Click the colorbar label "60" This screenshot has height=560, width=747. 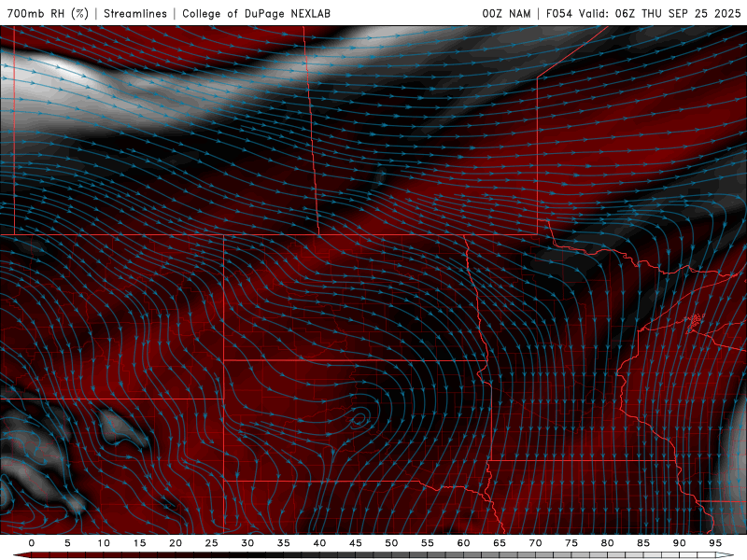pos(463,543)
